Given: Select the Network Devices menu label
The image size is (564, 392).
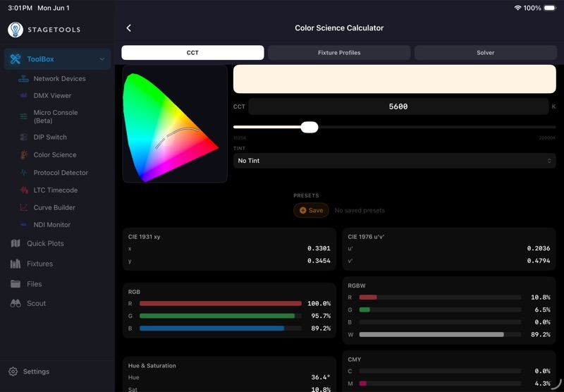Looking at the screenshot, I should tap(60, 79).
